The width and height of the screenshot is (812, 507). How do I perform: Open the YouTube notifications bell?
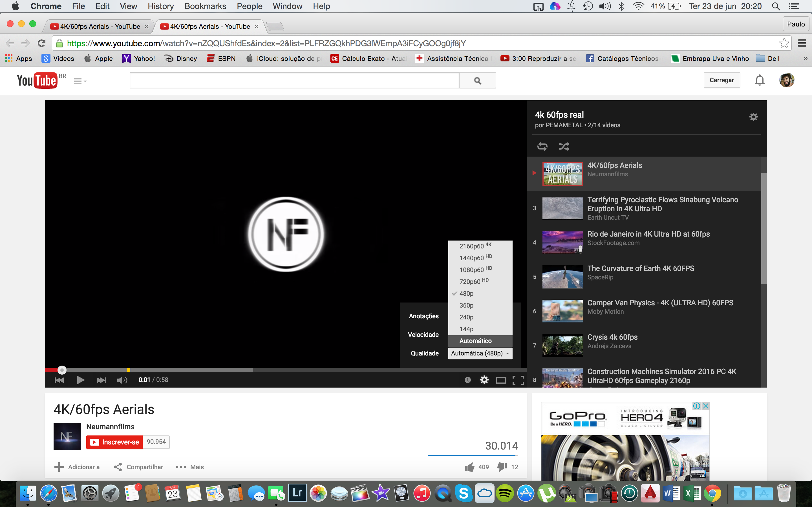click(x=760, y=80)
